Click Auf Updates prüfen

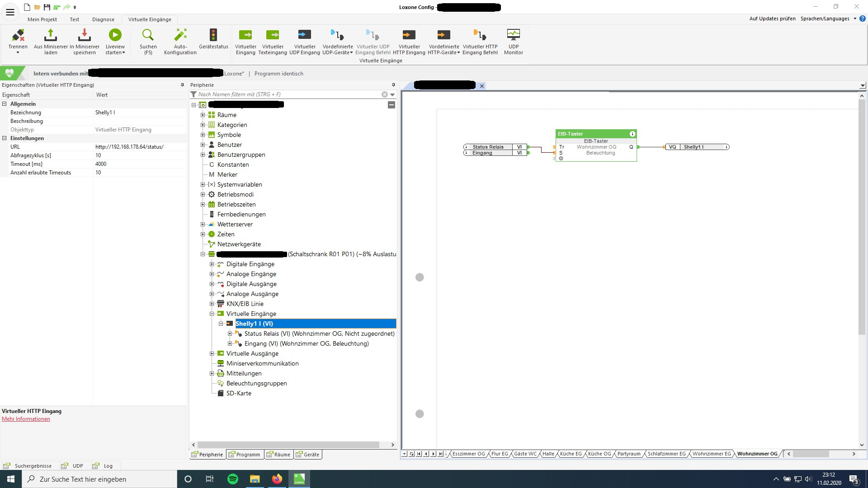772,19
